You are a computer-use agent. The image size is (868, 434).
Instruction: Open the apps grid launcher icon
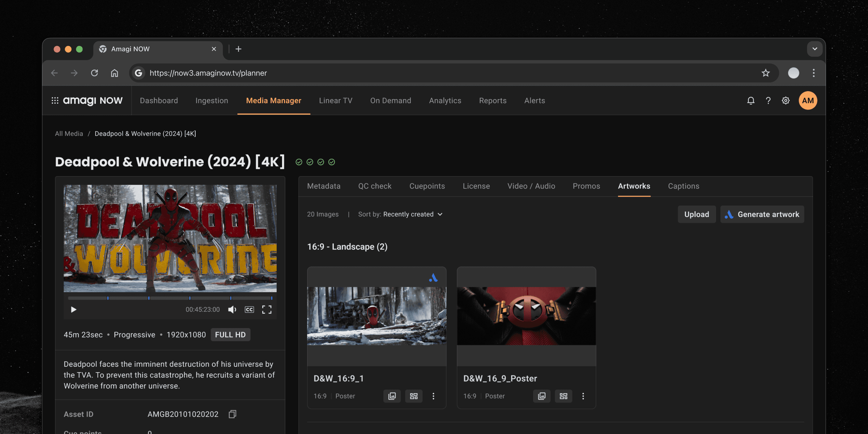click(x=55, y=101)
